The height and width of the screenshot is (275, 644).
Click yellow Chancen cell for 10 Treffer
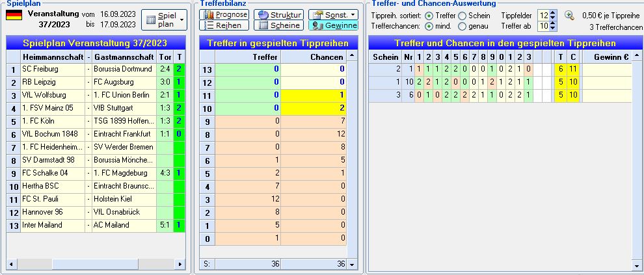coord(314,109)
